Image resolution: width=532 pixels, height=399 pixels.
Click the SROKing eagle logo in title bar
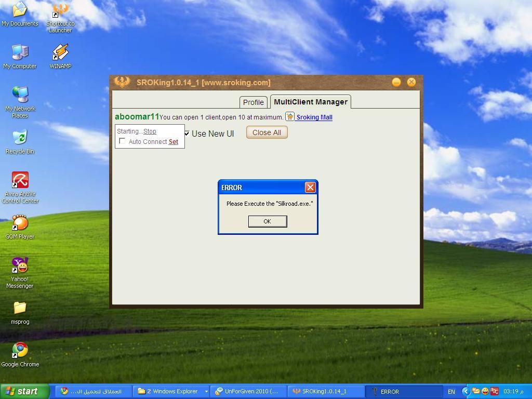click(122, 82)
